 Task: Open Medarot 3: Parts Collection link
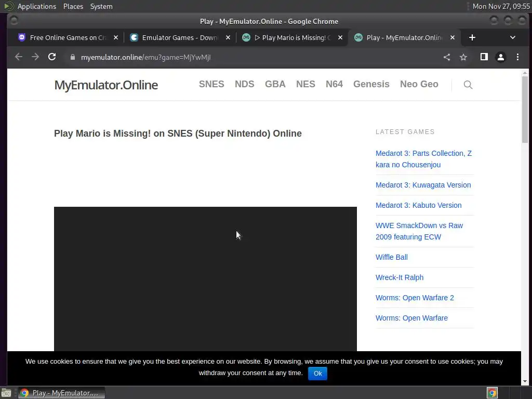pyautogui.click(x=423, y=159)
